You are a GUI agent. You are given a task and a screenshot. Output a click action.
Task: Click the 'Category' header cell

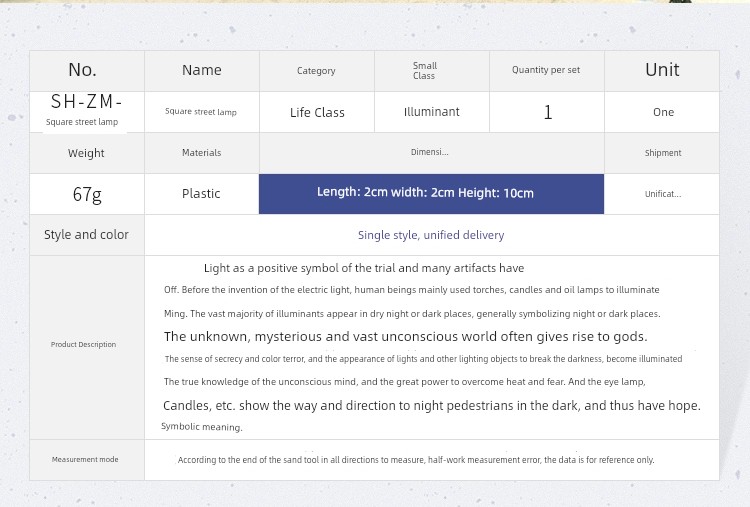[x=317, y=71]
